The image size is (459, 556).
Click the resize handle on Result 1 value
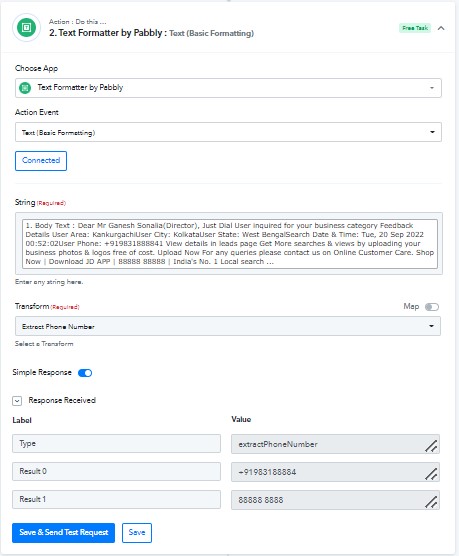coord(431,502)
